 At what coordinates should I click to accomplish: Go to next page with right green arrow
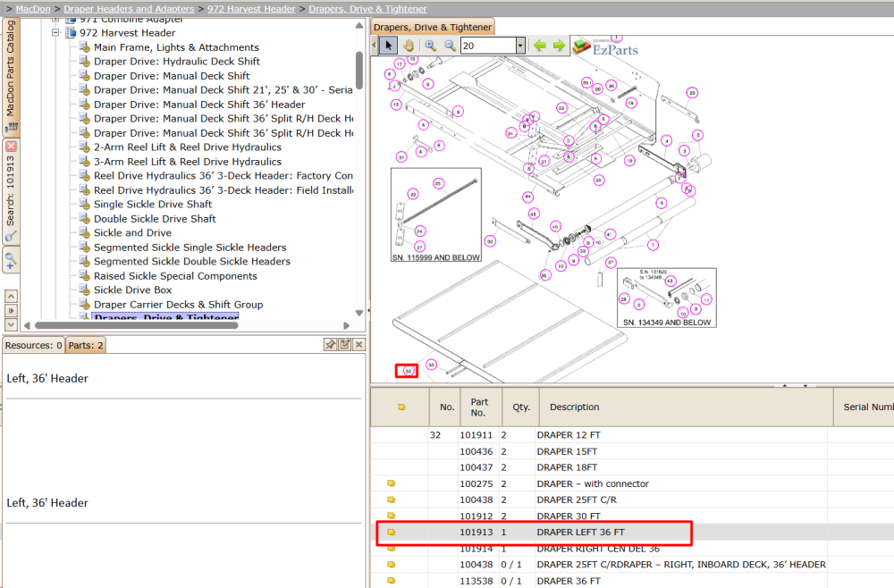[559, 46]
